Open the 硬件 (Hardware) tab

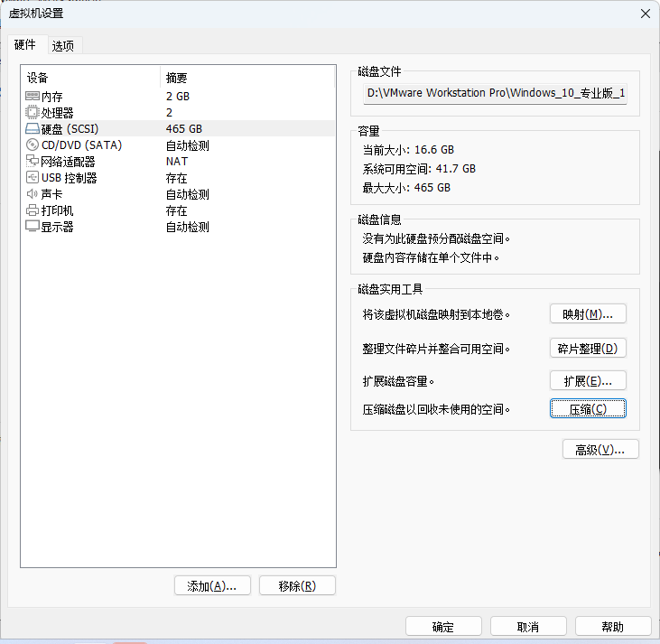tap(24, 45)
